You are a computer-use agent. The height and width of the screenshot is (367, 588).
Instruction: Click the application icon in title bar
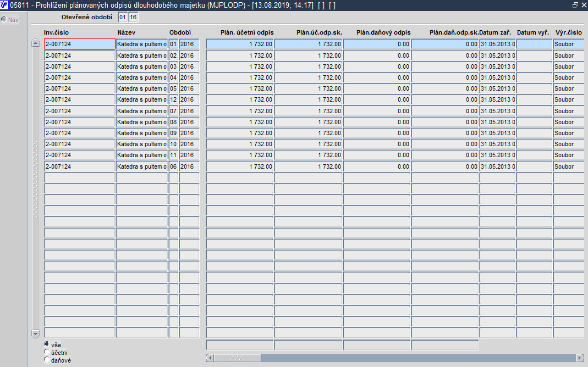[x=4, y=5]
